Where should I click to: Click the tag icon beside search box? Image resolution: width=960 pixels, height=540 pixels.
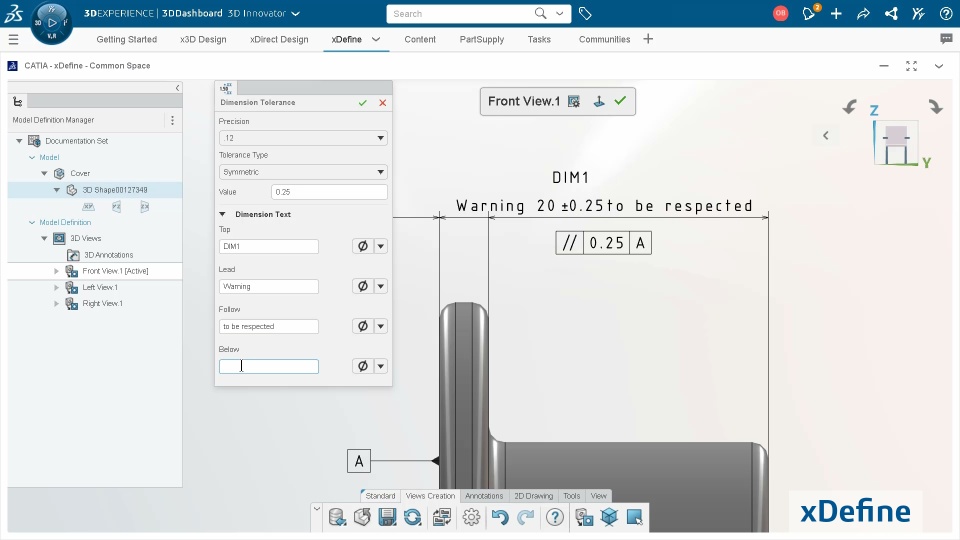585,13
